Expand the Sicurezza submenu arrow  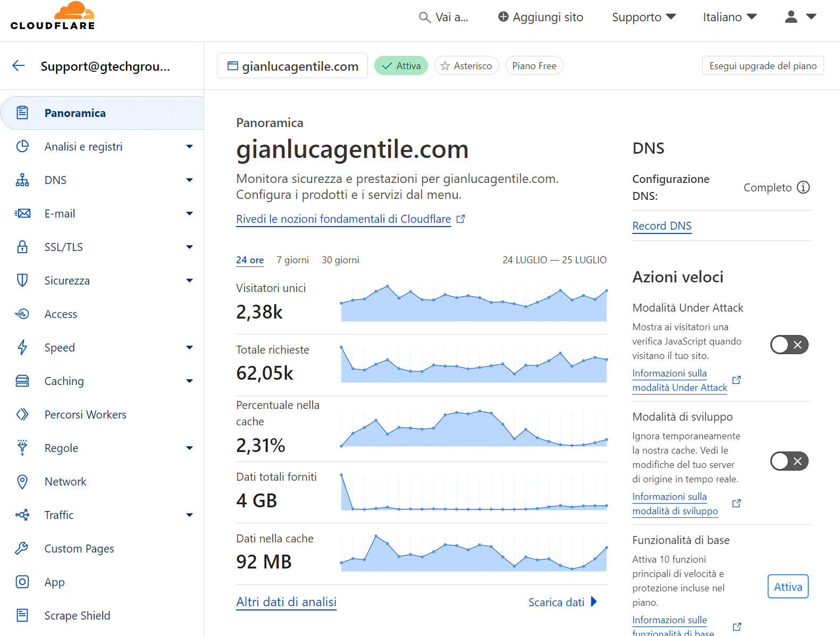pyautogui.click(x=189, y=280)
